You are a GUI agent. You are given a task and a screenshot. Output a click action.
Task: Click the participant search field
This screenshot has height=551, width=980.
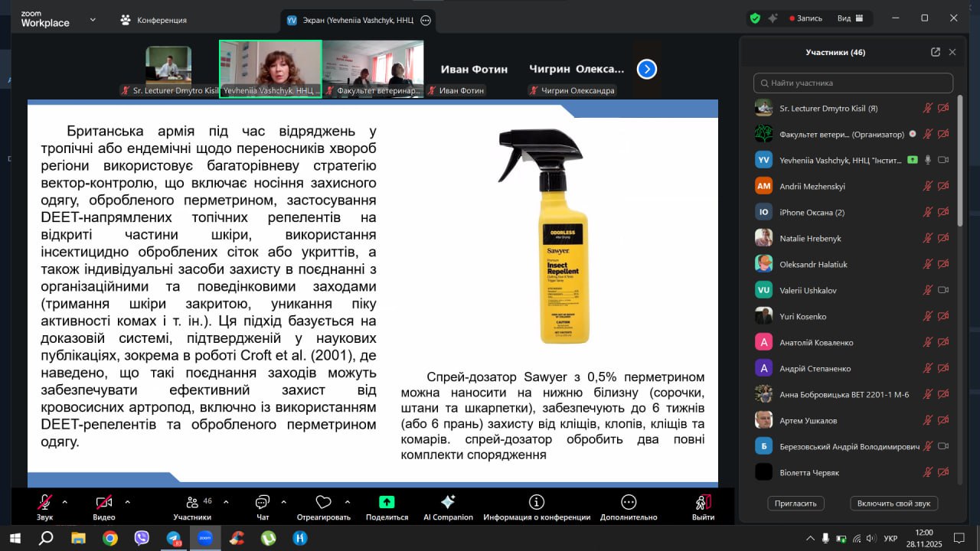point(853,83)
